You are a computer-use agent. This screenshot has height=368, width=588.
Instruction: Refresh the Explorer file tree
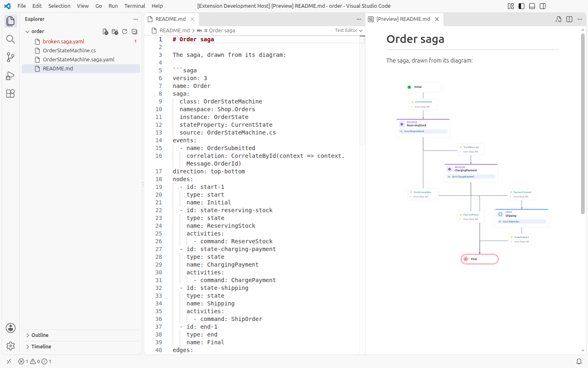coord(125,31)
